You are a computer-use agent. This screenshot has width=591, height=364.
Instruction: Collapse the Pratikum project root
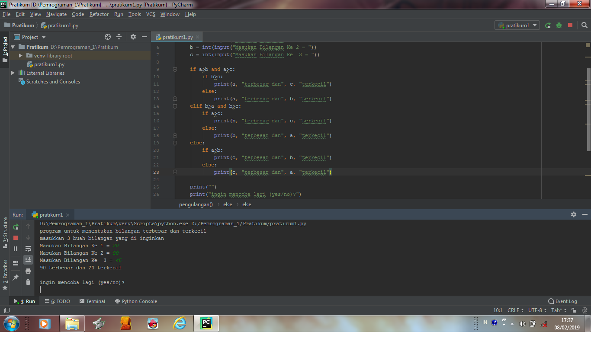[x=13, y=47]
